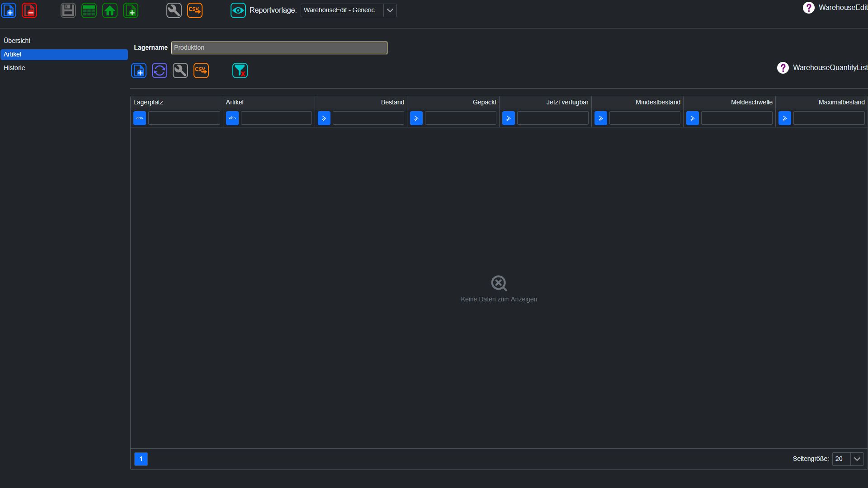Open the Mindestbestand filter operator button
868x488 pixels.
click(x=601, y=118)
